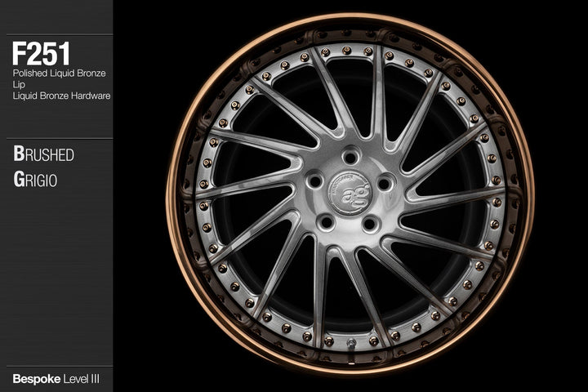Select the "Brushed" finish text
588x392 pixels.
(x=42, y=155)
